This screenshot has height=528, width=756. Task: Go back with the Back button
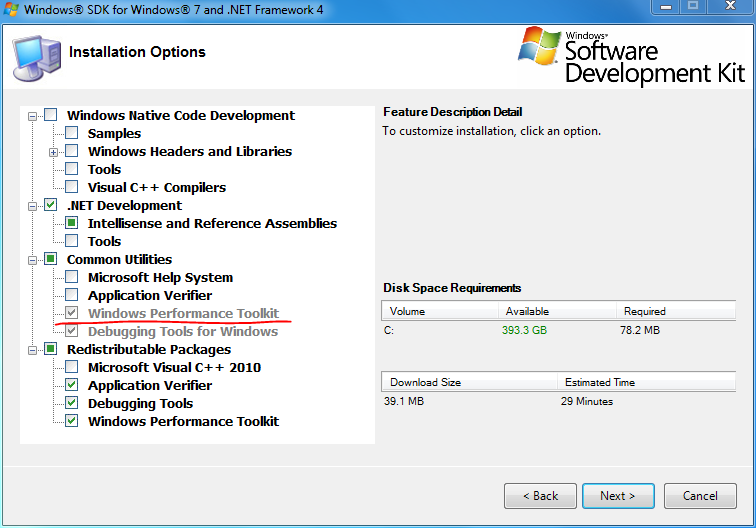point(540,496)
